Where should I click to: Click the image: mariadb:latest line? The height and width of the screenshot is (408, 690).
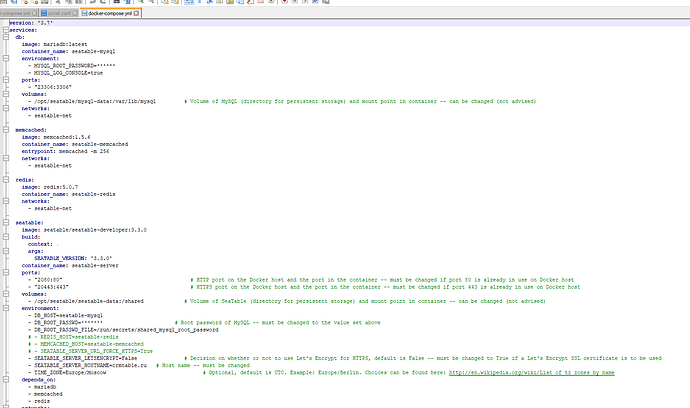pos(55,44)
